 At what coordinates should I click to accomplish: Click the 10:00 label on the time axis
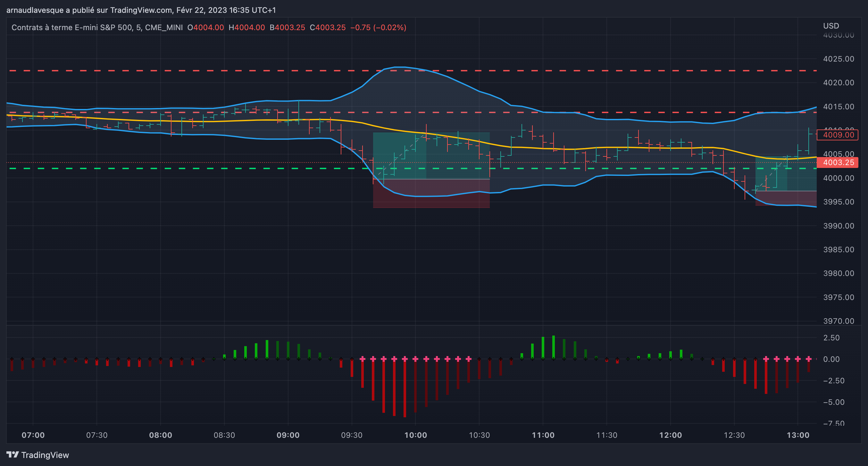click(415, 435)
